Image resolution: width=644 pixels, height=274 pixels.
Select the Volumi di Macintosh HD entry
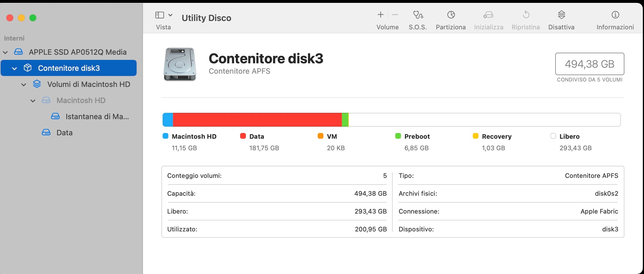click(x=88, y=84)
